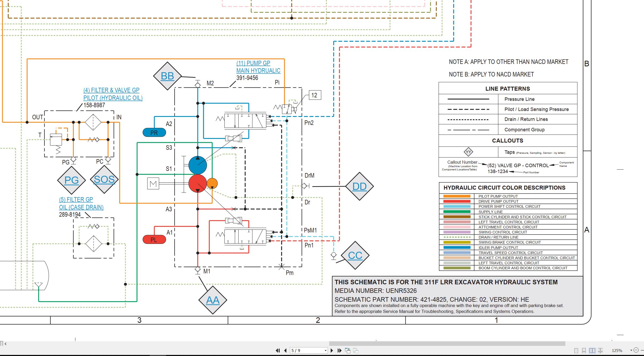Click the MEDIA NUMBER: UENR5326 text
The height and width of the screenshot is (356, 644).
(x=375, y=291)
